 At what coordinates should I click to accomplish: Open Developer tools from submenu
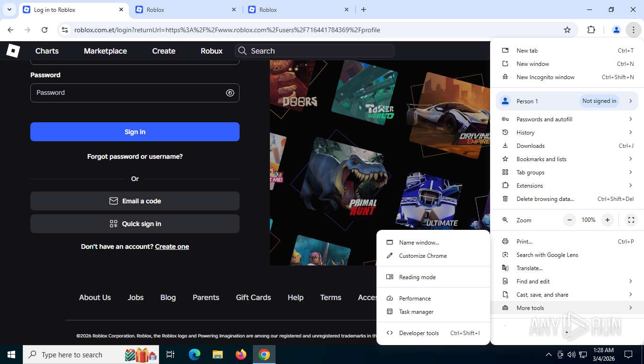click(x=433, y=333)
